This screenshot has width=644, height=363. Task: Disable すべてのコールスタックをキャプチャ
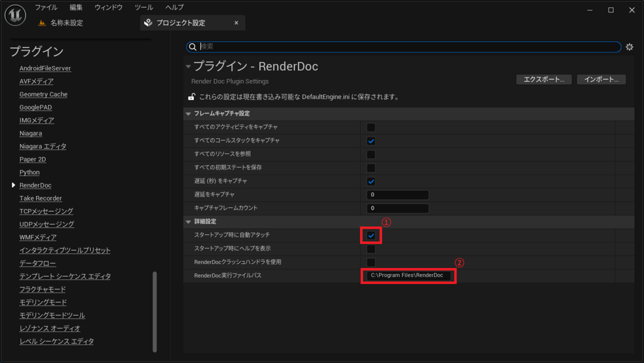point(370,140)
